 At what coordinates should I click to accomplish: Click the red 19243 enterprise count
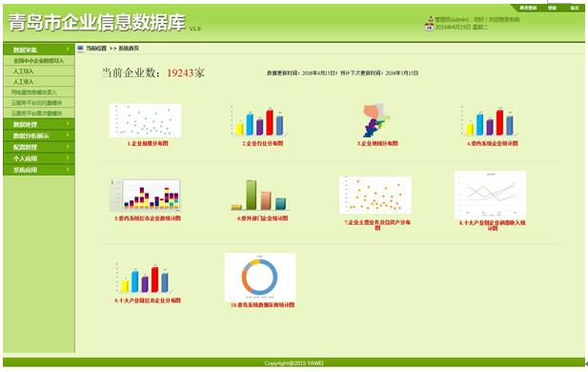coord(180,72)
